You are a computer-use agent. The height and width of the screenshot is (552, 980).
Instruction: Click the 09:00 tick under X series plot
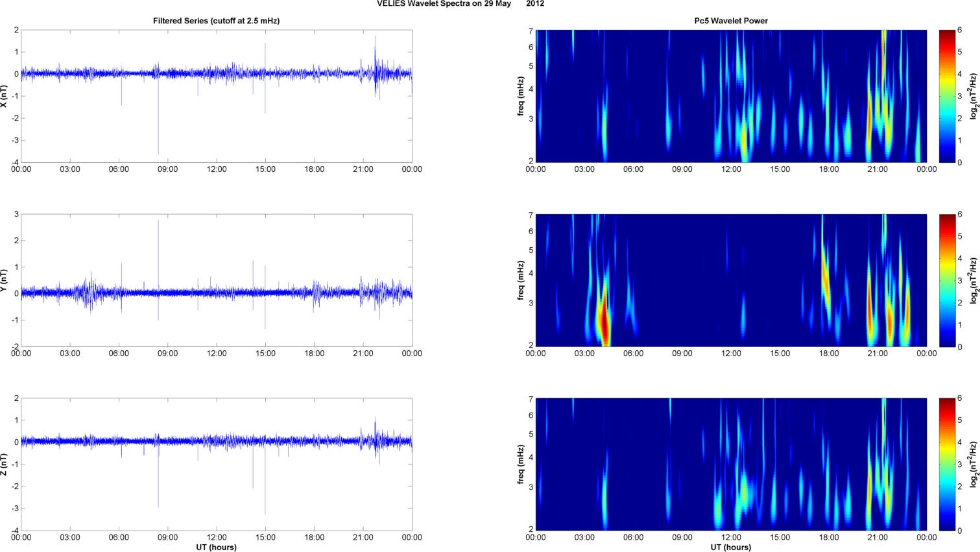coord(167,169)
